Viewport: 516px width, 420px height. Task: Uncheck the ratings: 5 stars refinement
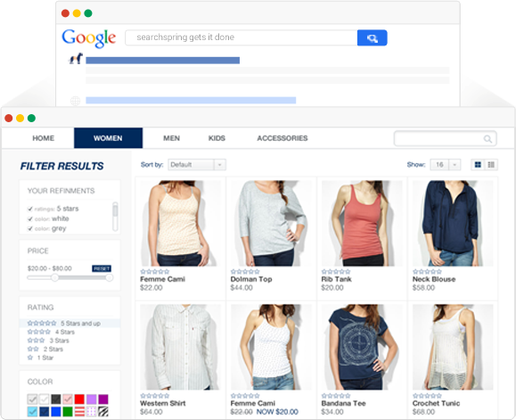coord(30,209)
